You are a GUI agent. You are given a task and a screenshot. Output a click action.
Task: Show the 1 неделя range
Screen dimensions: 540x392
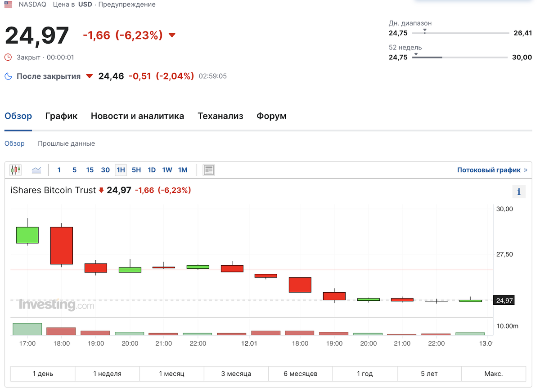click(x=107, y=374)
